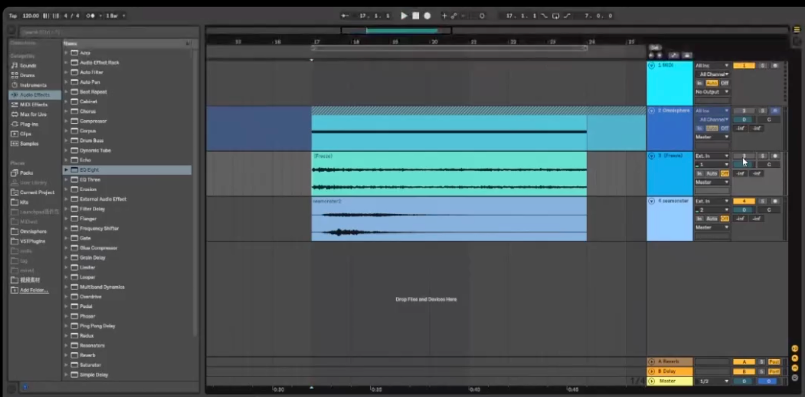Select Saturator in the browser list

[90, 365]
